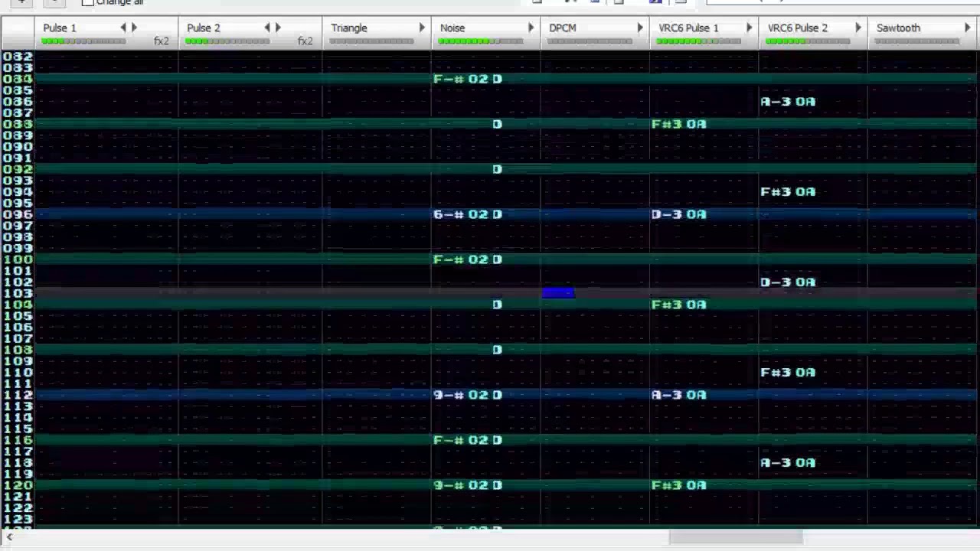
Task: Select Noise volume D on row 092
Action: pyautogui.click(x=498, y=169)
